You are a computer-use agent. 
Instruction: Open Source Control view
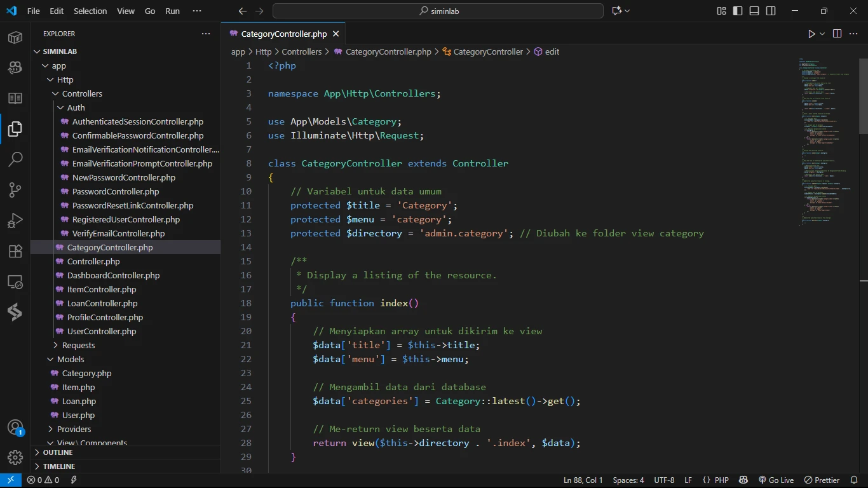tap(15, 190)
